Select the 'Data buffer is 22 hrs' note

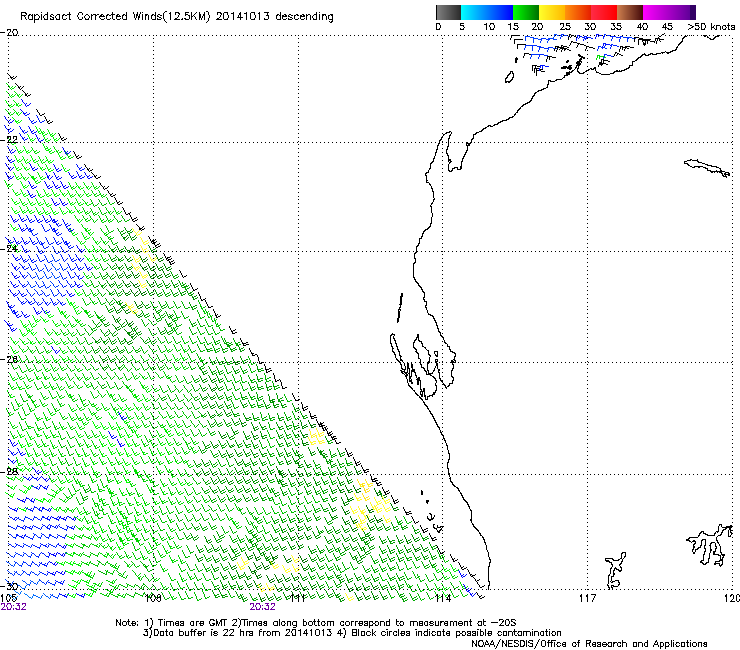(x=203, y=633)
